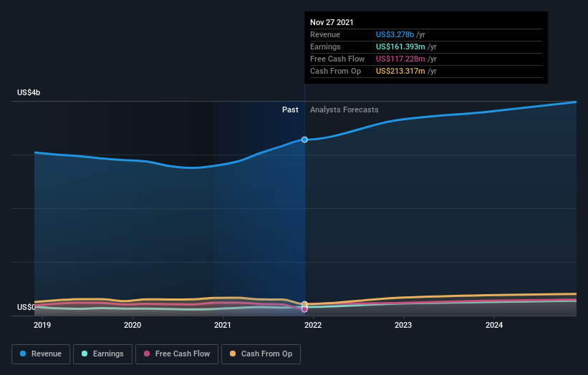Click the US$3.278b revenue value
The image size is (588, 375).
395,34
